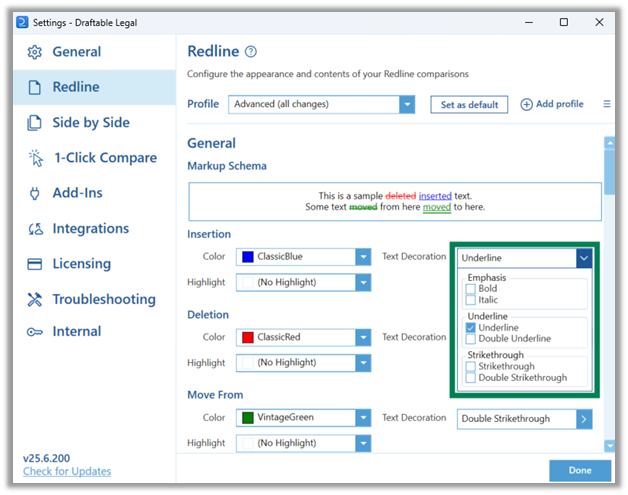Click the Insertion section heading

209,234
